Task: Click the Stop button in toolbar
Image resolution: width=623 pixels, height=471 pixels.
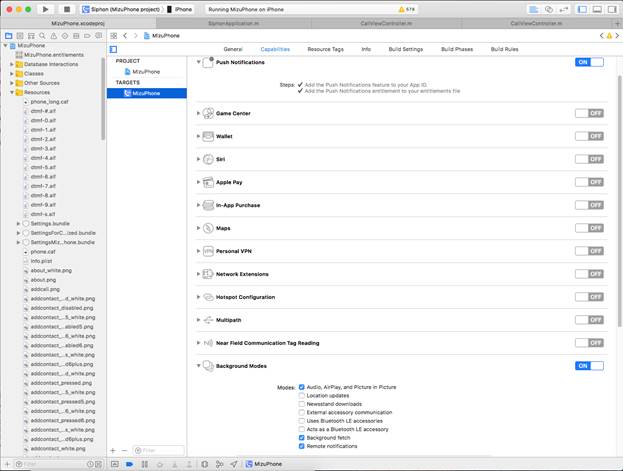Action: point(67,9)
